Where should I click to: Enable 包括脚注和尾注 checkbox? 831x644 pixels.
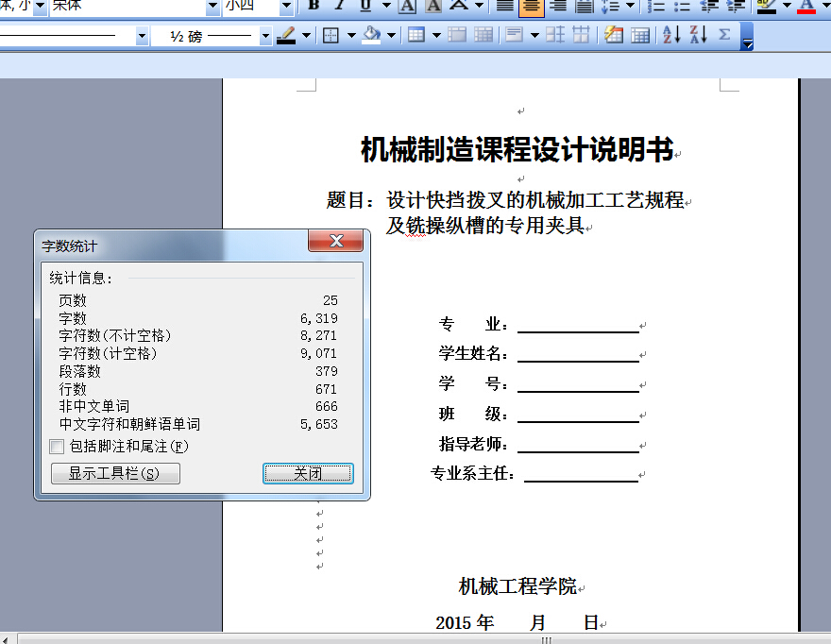point(57,447)
